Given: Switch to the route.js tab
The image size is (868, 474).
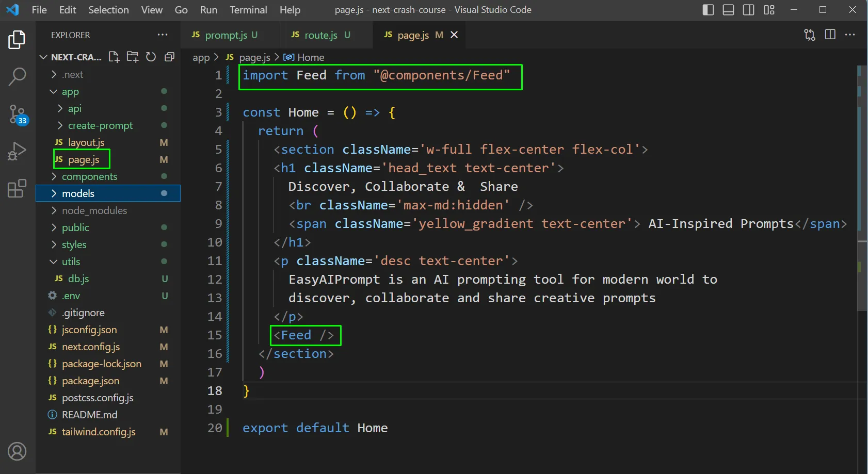Looking at the screenshot, I should click(x=326, y=35).
